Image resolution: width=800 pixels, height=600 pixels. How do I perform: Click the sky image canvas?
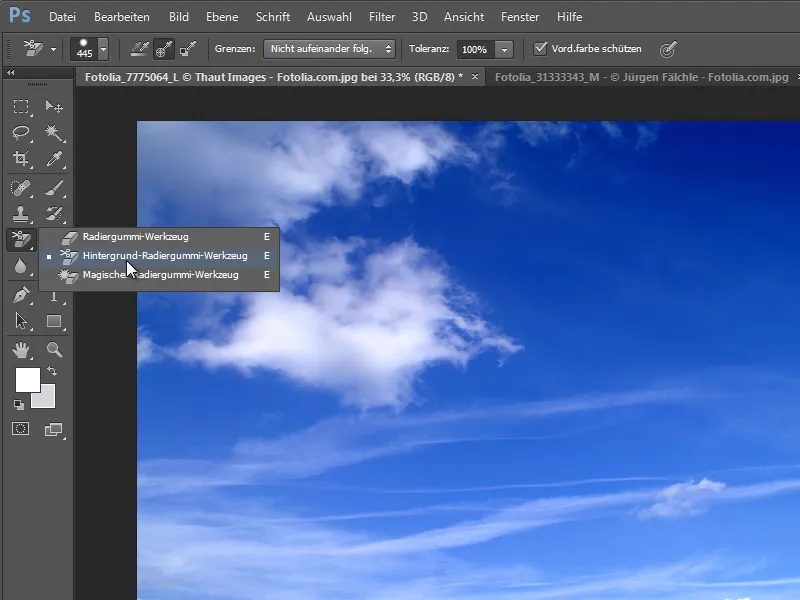468,360
